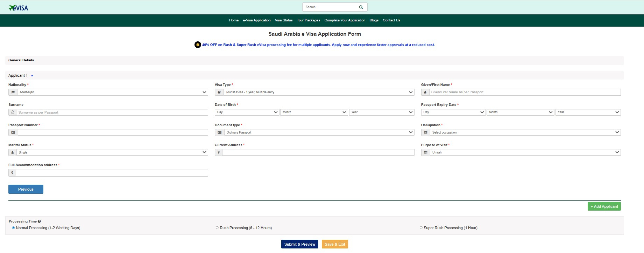Click the Processing Time help question icon
The width and height of the screenshot is (644, 253).
pyautogui.click(x=39, y=221)
